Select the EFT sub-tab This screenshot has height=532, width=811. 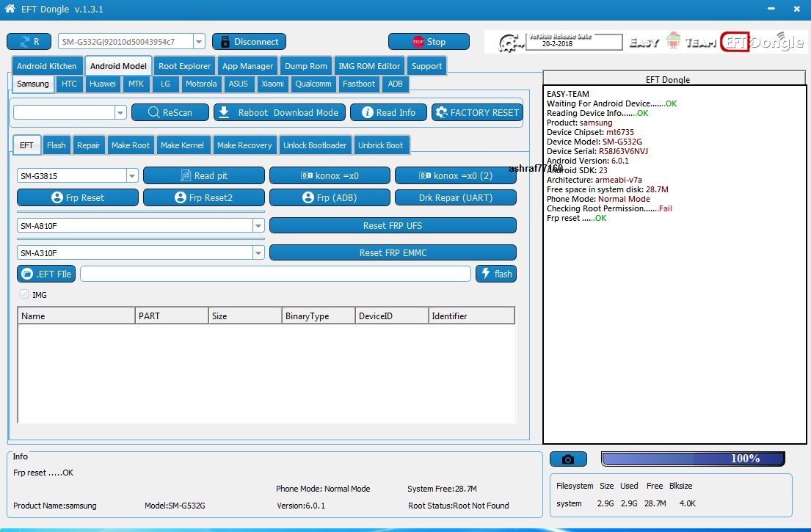(x=26, y=145)
